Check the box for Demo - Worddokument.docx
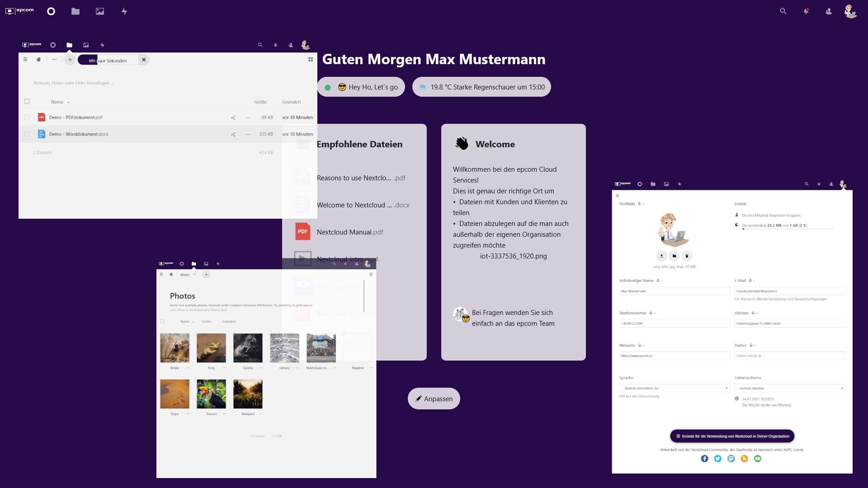 [27, 134]
